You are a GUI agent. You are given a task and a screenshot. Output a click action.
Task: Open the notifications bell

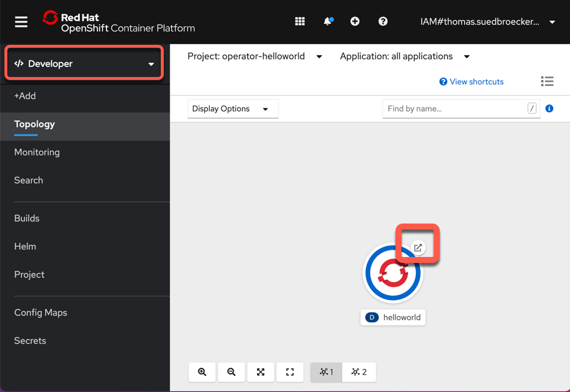click(x=328, y=22)
